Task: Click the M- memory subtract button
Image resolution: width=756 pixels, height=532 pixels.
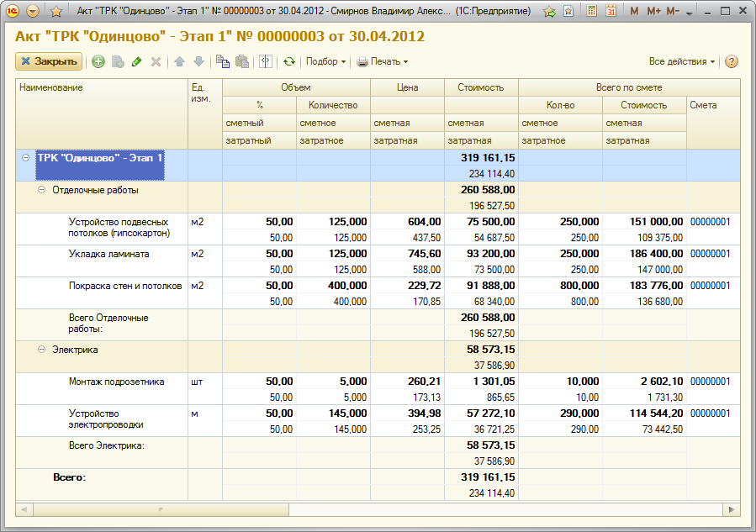Action: (673, 11)
